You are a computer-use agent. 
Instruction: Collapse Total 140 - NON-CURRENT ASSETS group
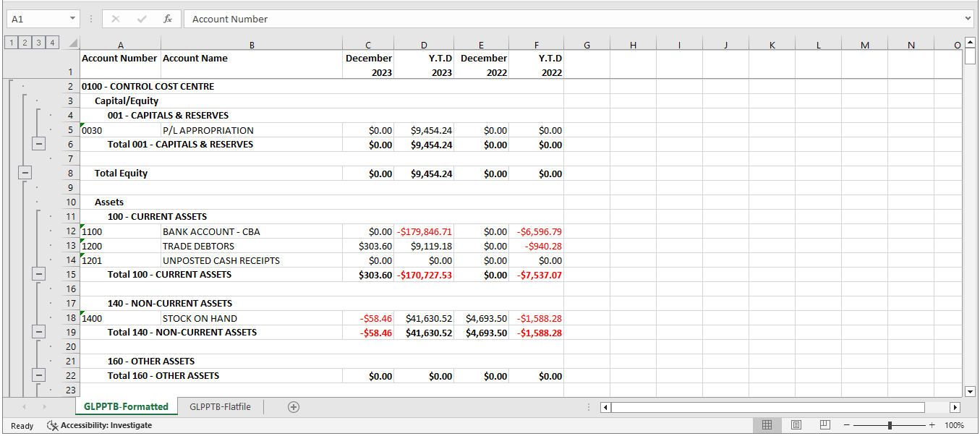pos(39,332)
